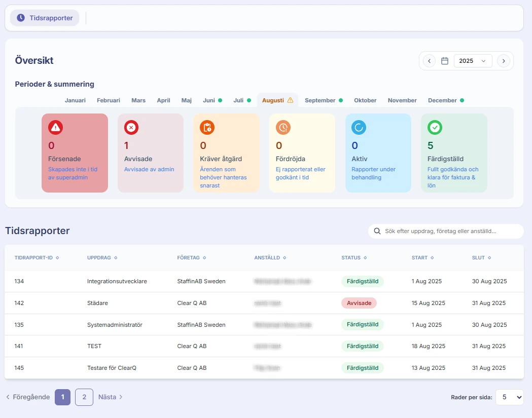Sort by START column
This screenshot has width=532, height=418.
422,258
